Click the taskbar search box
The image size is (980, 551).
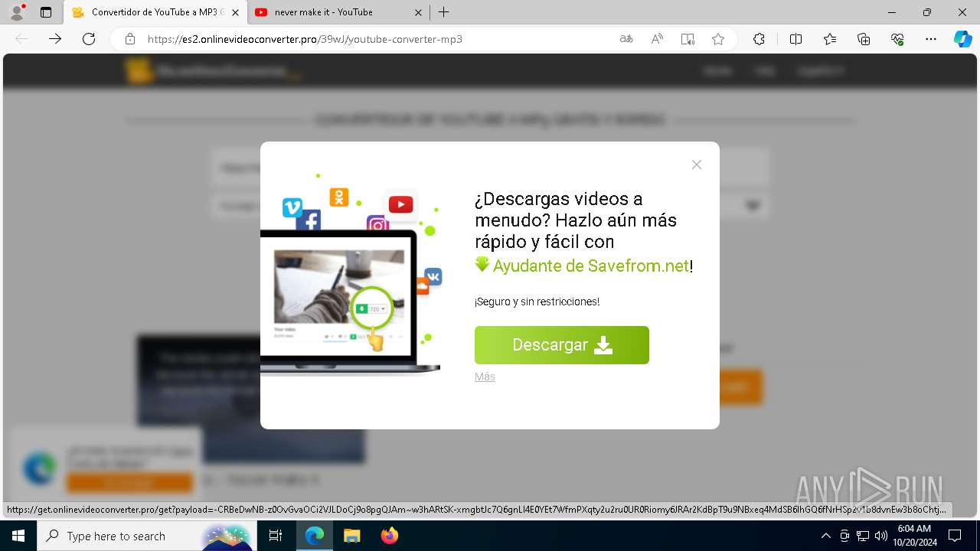pos(145,536)
